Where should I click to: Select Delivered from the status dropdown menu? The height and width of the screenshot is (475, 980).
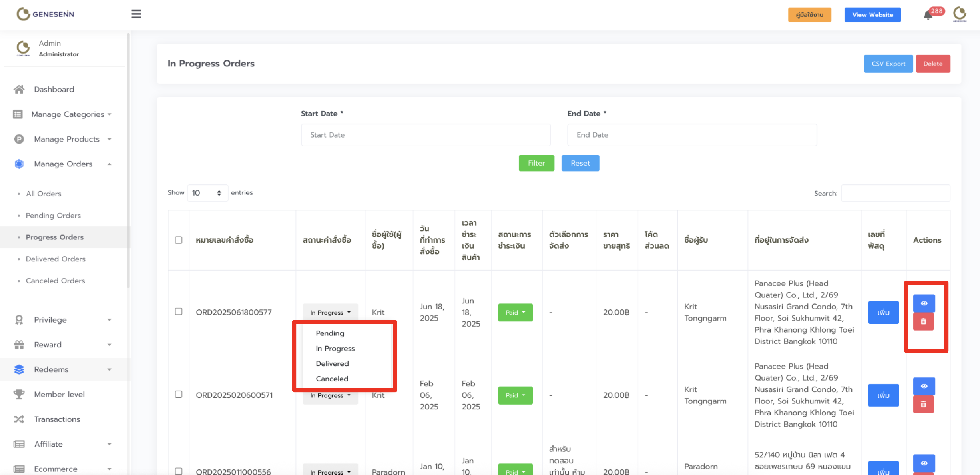pyautogui.click(x=332, y=363)
